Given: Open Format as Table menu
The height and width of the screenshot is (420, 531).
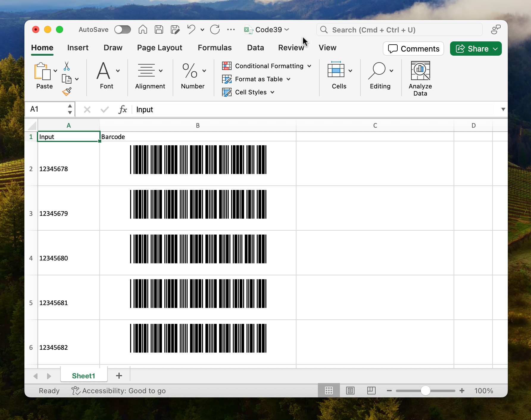Looking at the screenshot, I should coord(256,79).
